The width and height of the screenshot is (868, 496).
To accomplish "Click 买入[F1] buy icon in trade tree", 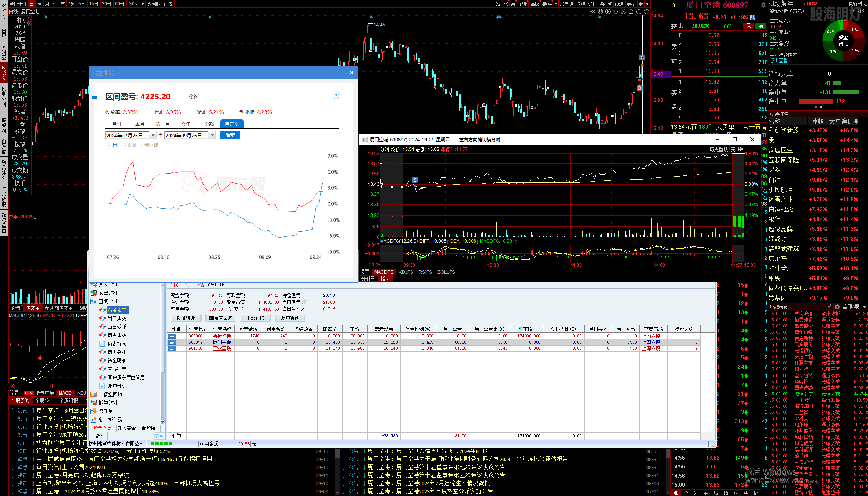I will (94, 284).
